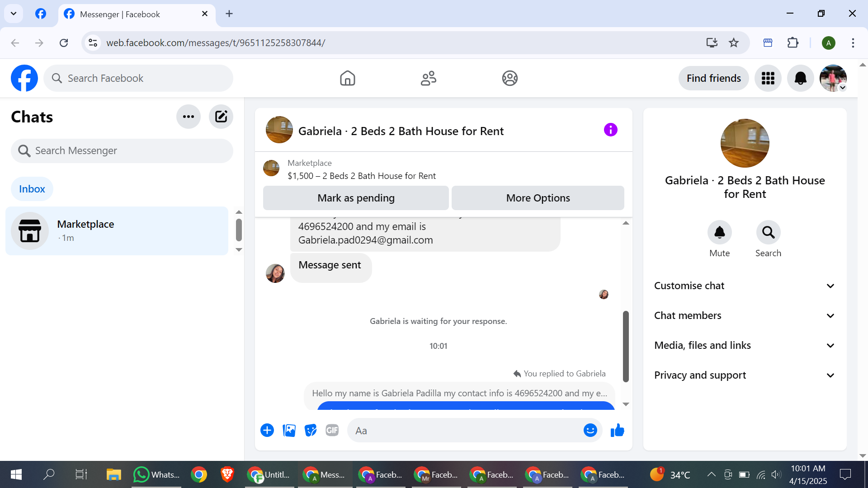Attach a photo using image icon

(289, 430)
